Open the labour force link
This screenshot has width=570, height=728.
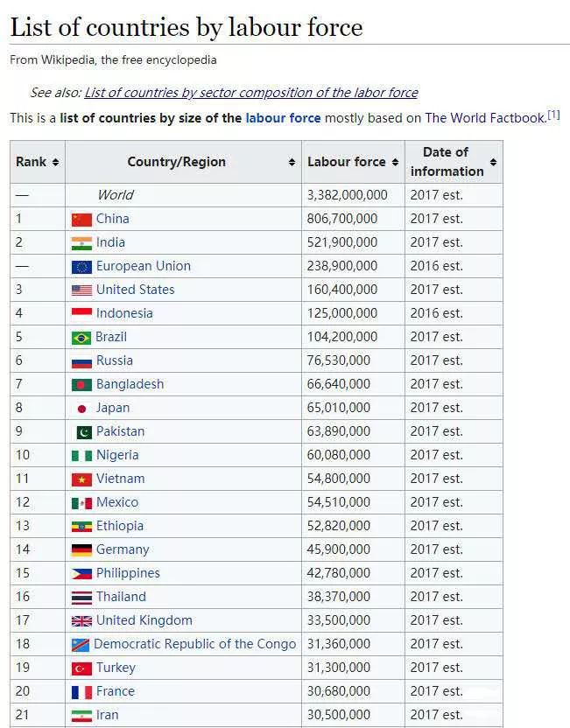283,117
